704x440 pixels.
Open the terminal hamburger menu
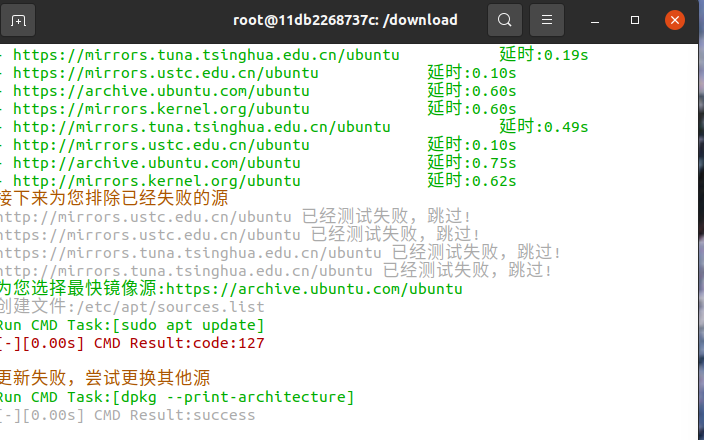coord(546,20)
